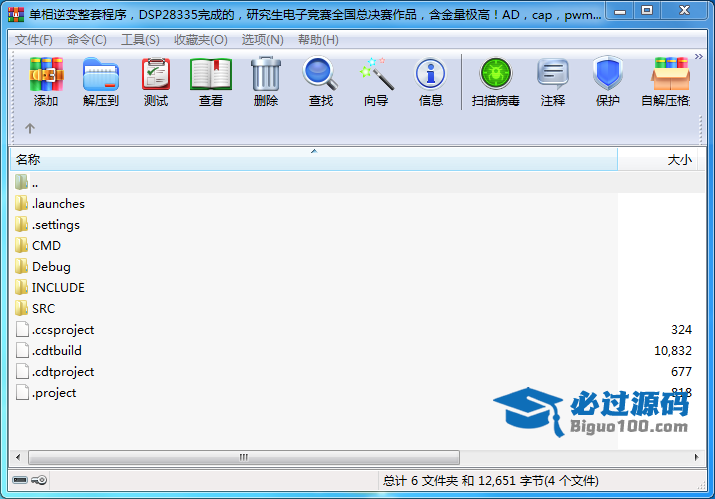Click the Protect (保护) shield icon
Viewport: 715px width, 499px height.
tap(608, 82)
